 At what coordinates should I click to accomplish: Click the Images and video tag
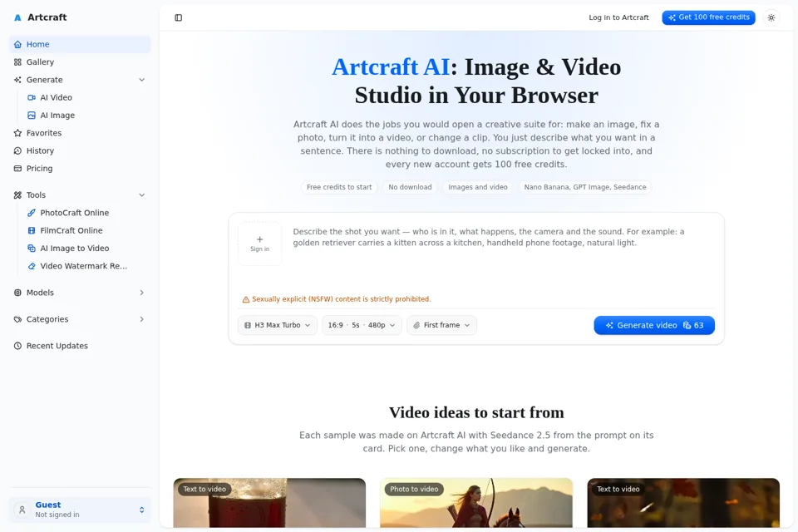click(478, 187)
